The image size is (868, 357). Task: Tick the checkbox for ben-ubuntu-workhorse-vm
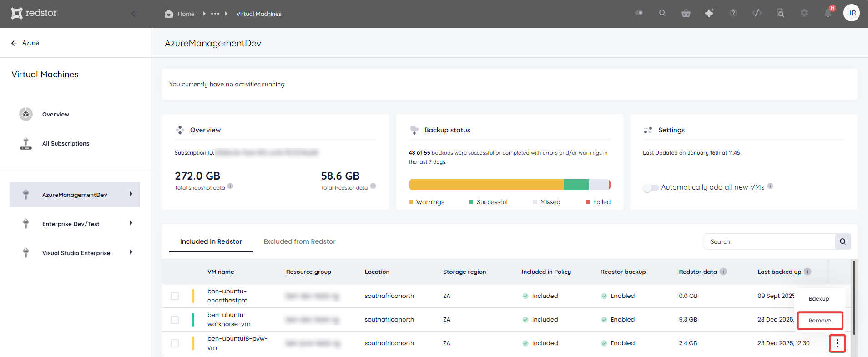click(x=175, y=320)
